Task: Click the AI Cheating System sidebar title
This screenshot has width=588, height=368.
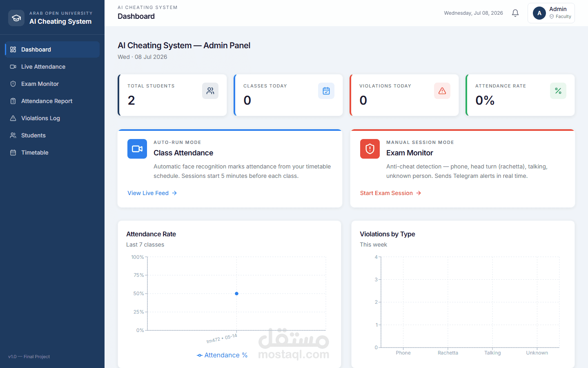Action: tap(60, 22)
